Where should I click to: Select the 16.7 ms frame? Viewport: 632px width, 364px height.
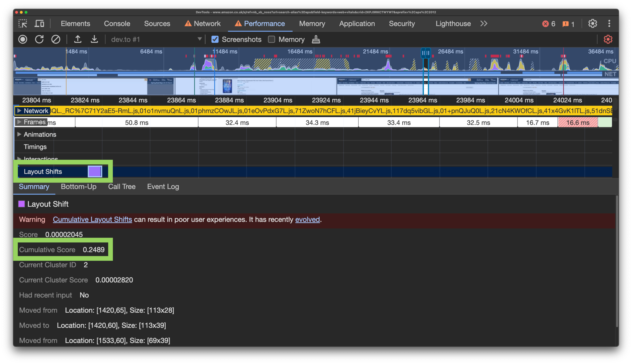pos(538,123)
